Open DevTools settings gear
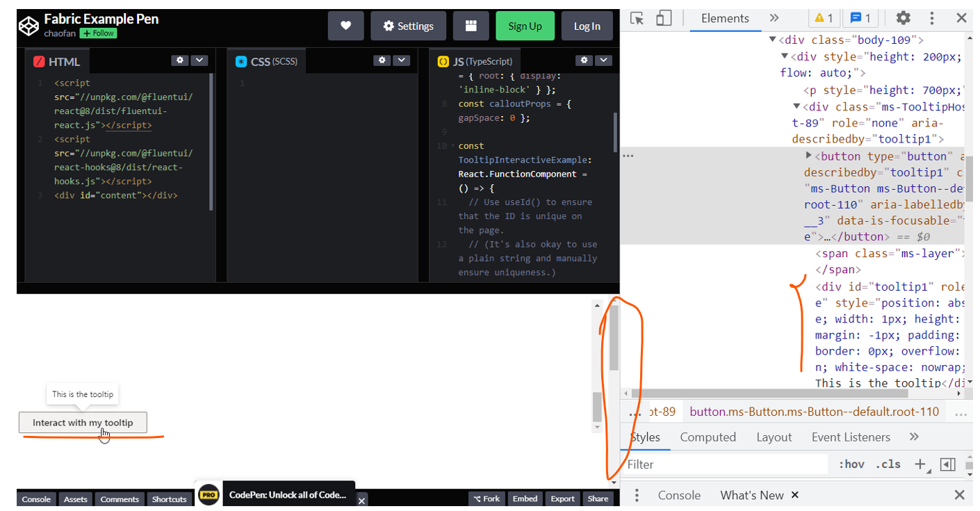980x511 pixels. coord(903,18)
